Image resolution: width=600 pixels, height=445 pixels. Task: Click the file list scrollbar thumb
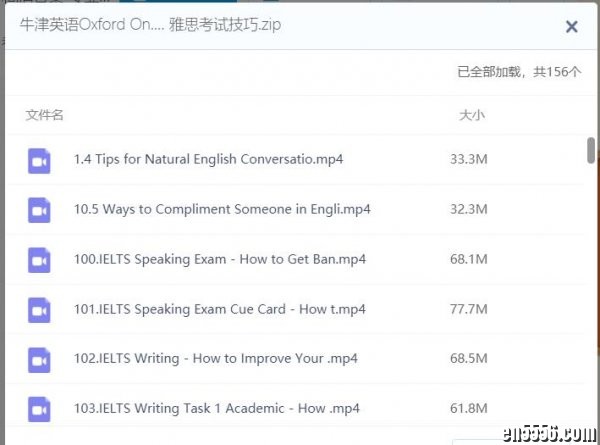click(591, 150)
